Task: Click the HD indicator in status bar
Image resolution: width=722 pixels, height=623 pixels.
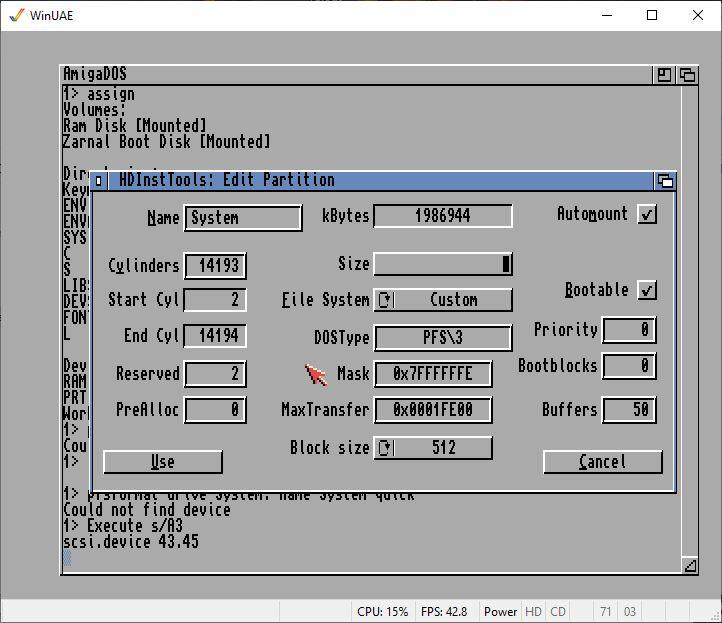Action: click(533, 611)
